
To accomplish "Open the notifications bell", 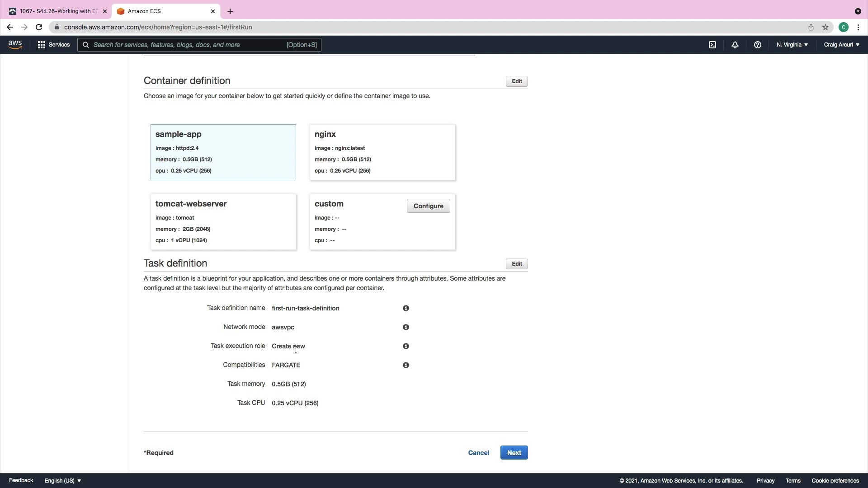I will pos(735,45).
